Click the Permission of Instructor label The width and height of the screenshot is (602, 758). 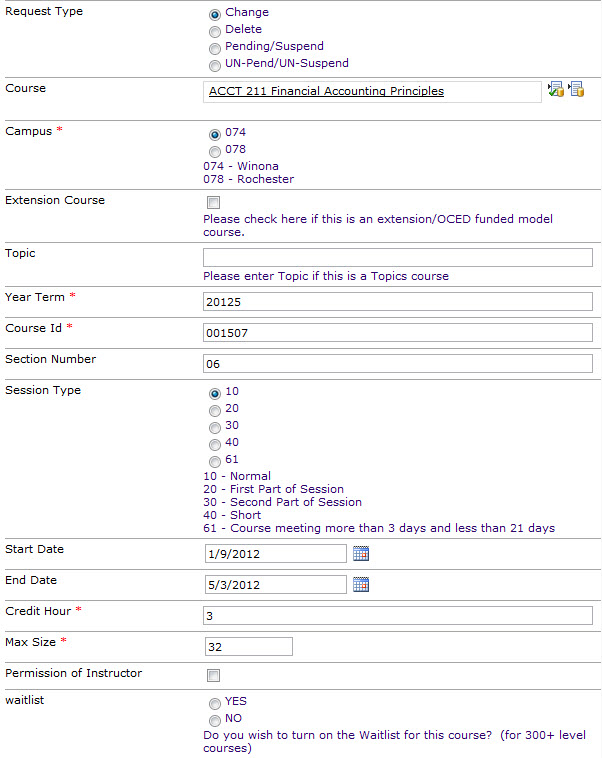[x=73, y=673]
